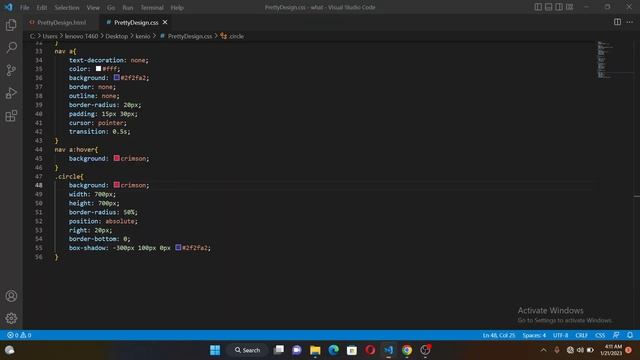Open the editor More Actions ellipsis
This screenshot has height=360, width=640.
[x=630, y=22]
